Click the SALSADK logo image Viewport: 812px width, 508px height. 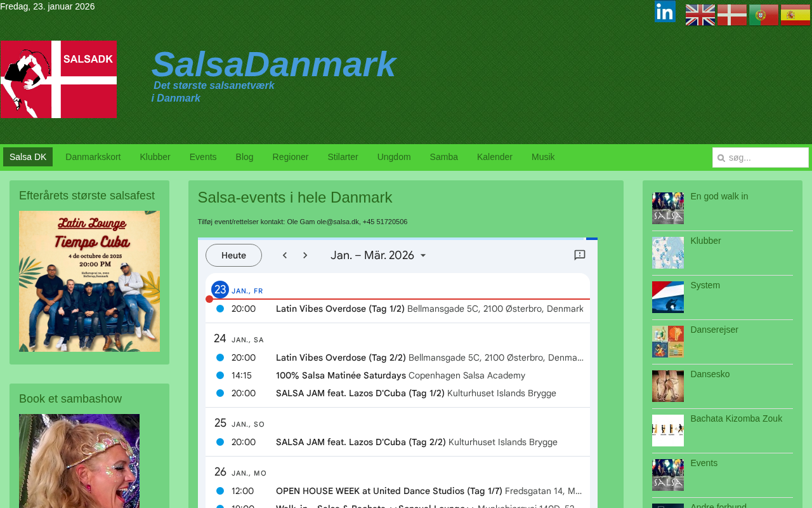[58, 79]
